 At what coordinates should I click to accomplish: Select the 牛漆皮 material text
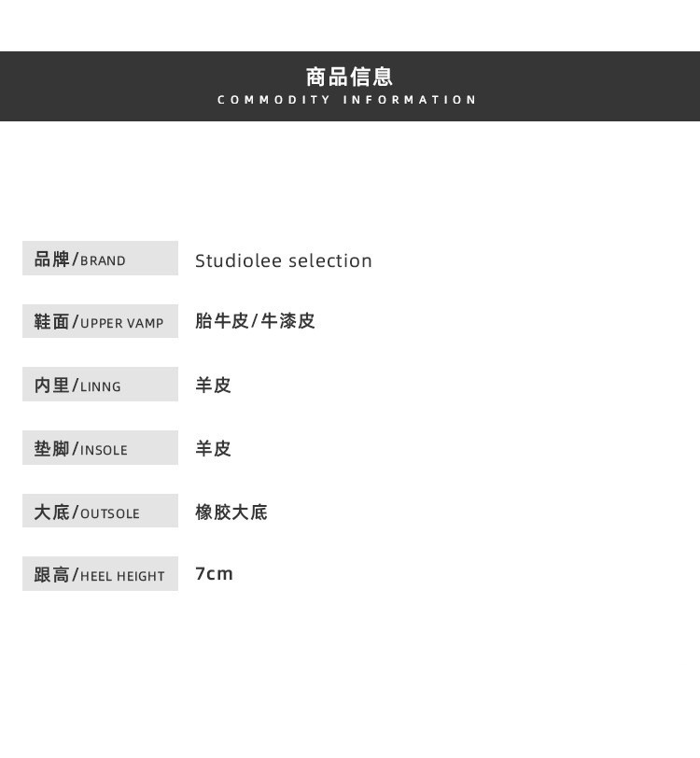pyautogui.click(x=287, y=321)
